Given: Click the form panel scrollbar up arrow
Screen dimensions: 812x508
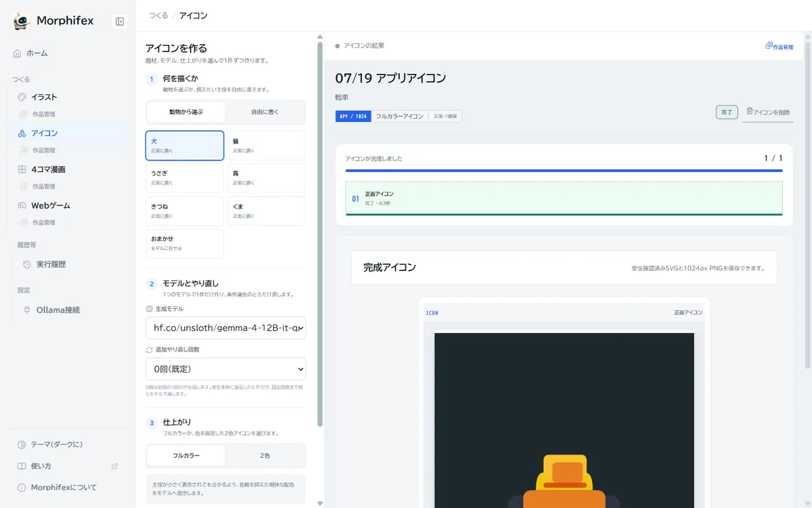Looking at the screenshot, I should coord(320,37).
